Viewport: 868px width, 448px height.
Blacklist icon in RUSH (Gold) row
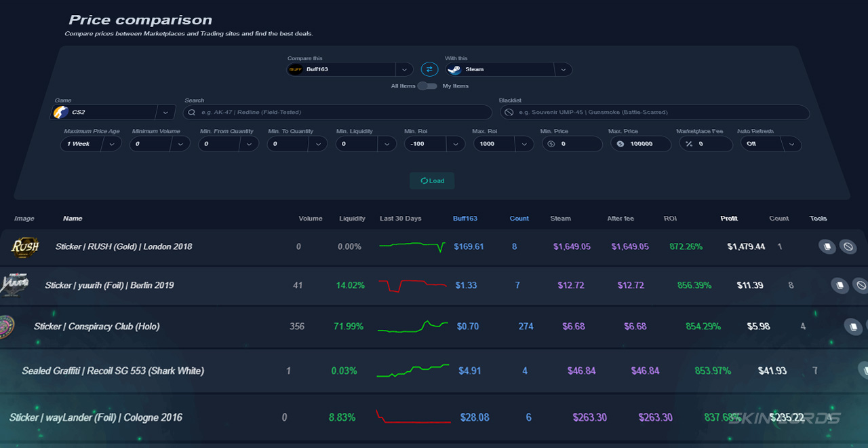(x=848, y=246)
